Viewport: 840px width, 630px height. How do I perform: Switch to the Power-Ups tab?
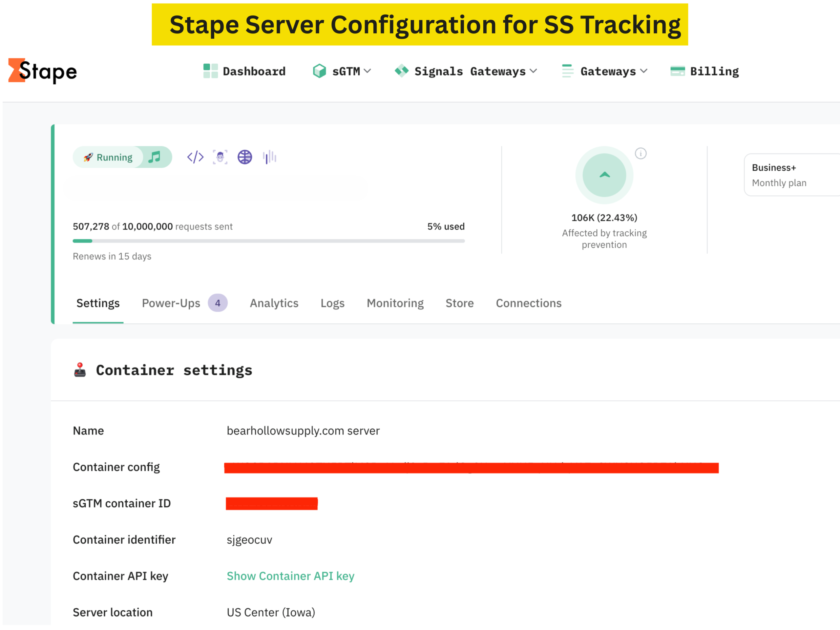[171, 303]
